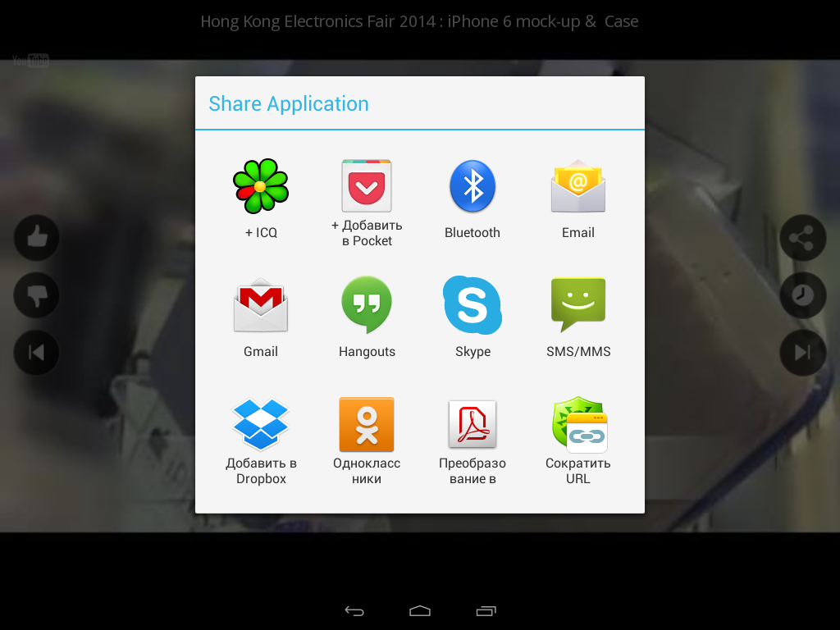Skip to the next video
The height and width of the screenshot is (630, 840).
click(x=803, y=352)
